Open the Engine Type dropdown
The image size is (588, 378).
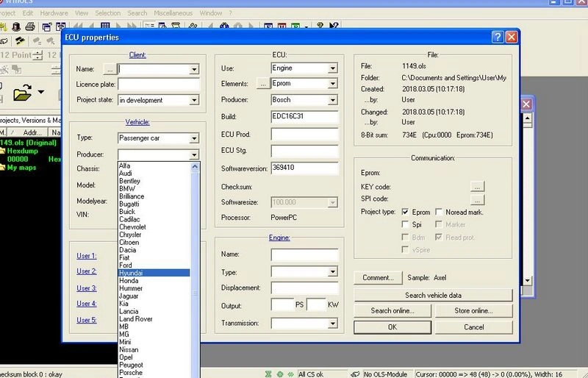click(x=333, y=272)
